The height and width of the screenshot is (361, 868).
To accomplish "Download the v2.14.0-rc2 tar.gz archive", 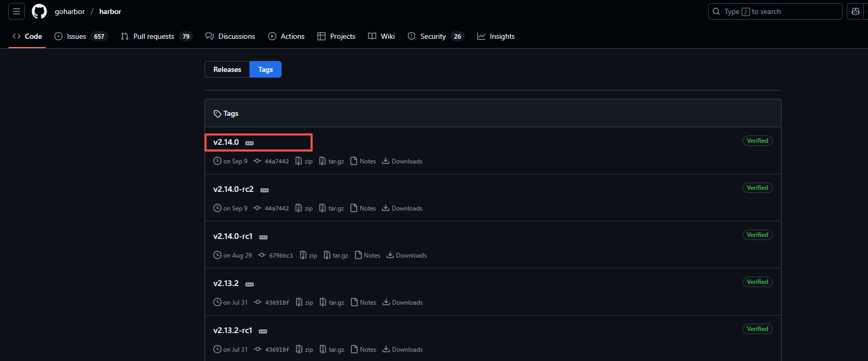I will pyautogui.click(x=332, y=208).
